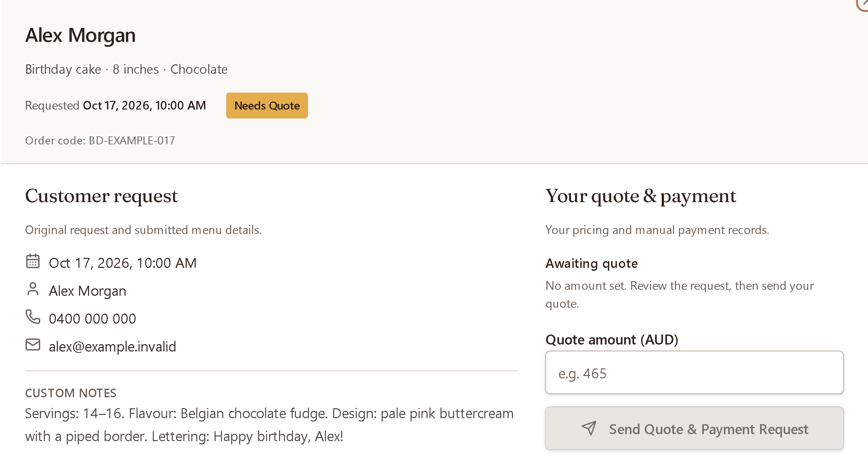Click the paper plane send icon
This screenshot has height=463, width=868.
pos(589,428)
